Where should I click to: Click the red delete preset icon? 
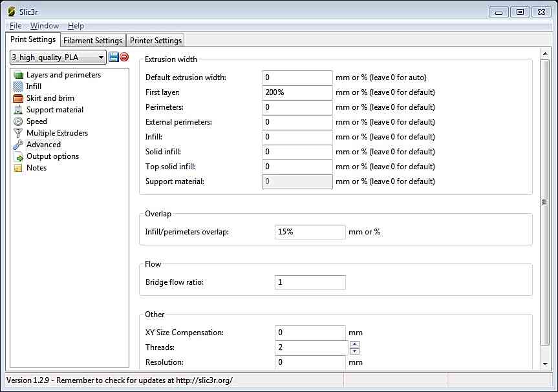click(124, 57)
